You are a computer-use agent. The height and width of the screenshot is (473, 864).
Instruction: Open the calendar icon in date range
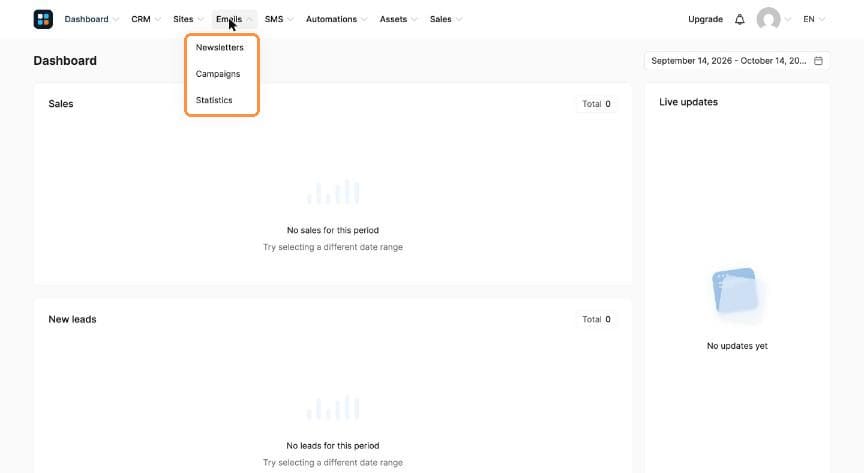coord(818,61)
